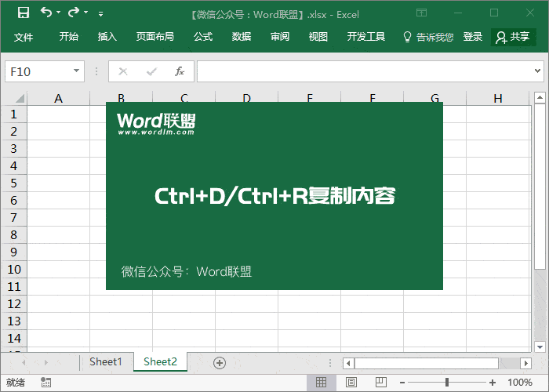549x392 pixels.
Task: Click the vertical scrollbar thumb
Action: pos(540,187)
